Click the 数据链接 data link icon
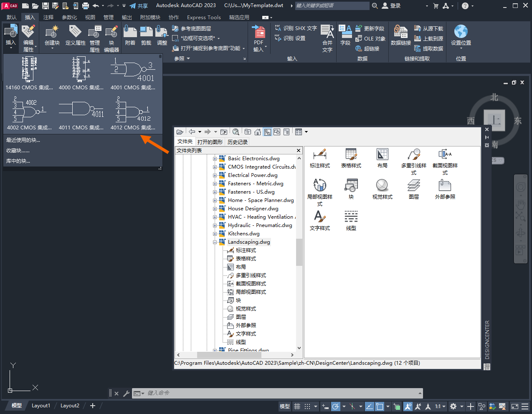The image size is (532, 414). 400,32
